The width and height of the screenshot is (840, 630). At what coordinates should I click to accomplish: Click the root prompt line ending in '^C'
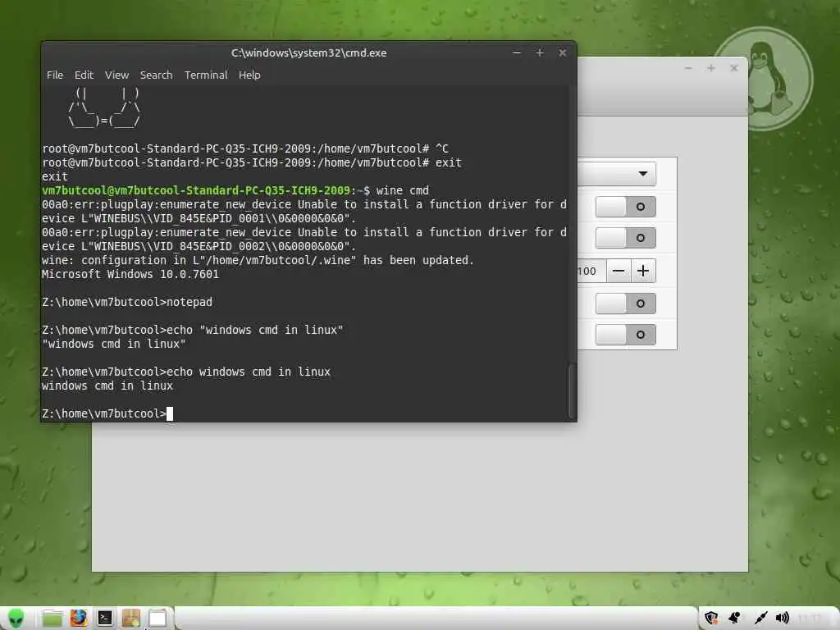(x=245, y=149)
